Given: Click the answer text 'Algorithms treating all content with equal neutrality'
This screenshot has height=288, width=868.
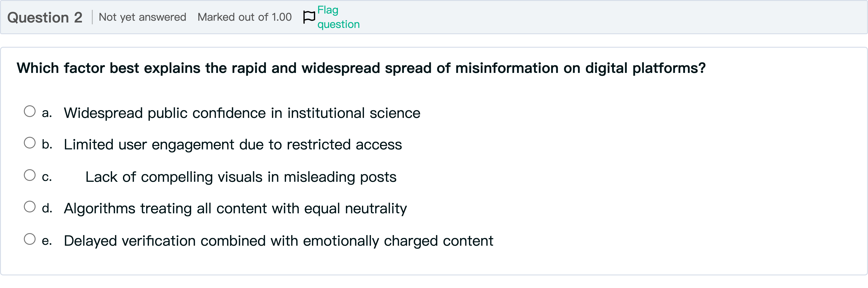Looking at the screenshot, I should tap(235, 209).
